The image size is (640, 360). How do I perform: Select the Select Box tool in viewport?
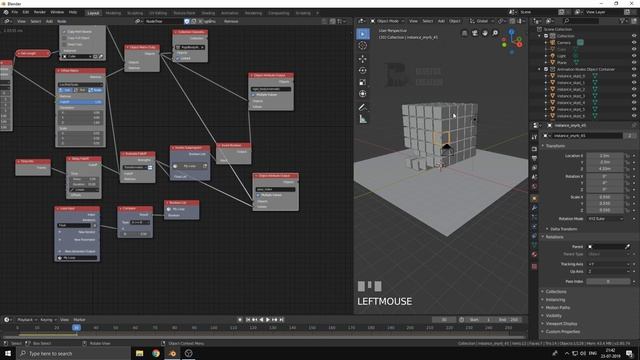click(x=362, y=34)
